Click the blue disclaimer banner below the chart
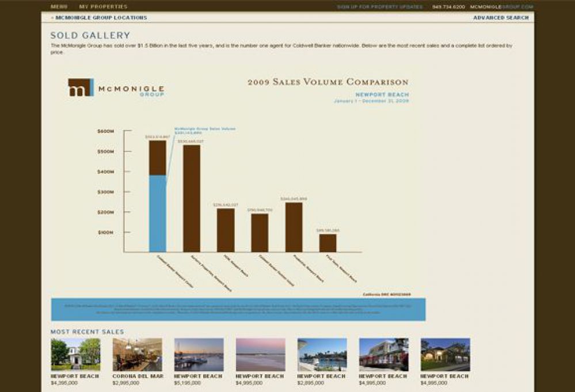 coord(238,310)
